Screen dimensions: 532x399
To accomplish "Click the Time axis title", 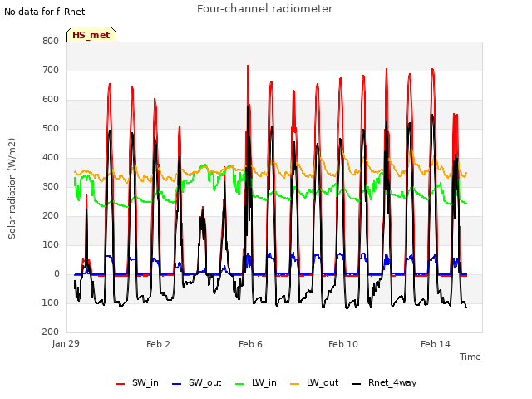I will [x=470, y=357].
